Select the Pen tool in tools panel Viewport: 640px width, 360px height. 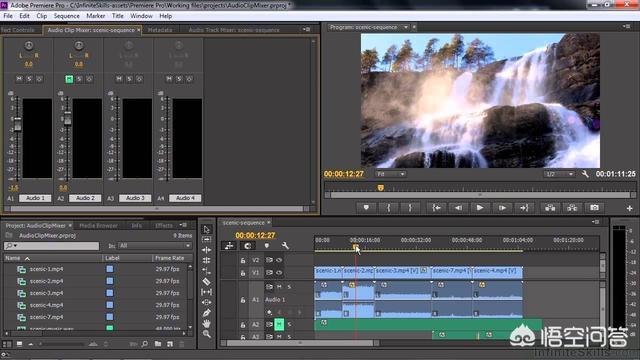(207, 313)
